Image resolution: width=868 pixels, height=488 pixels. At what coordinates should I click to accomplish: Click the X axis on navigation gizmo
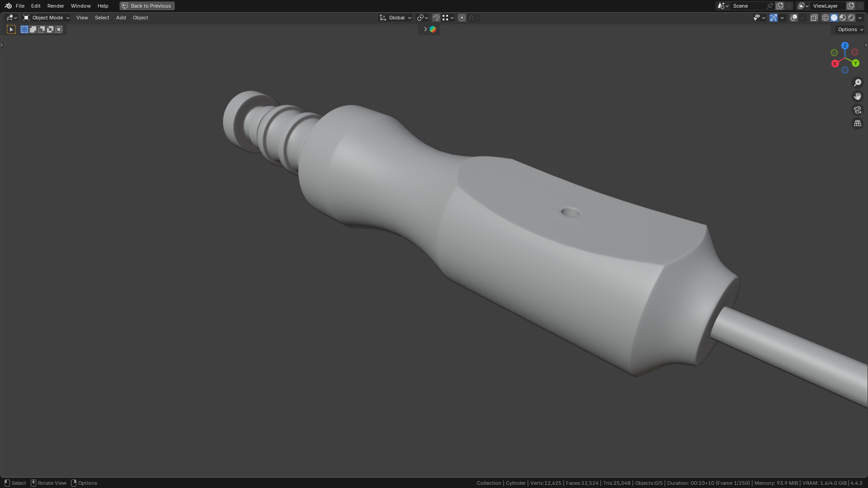pyautogui.click(x=835, y=64)
